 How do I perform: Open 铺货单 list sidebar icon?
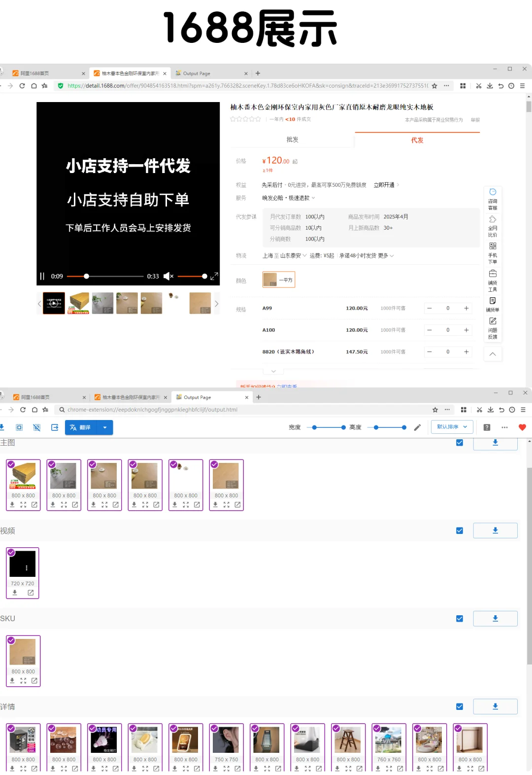493,305
